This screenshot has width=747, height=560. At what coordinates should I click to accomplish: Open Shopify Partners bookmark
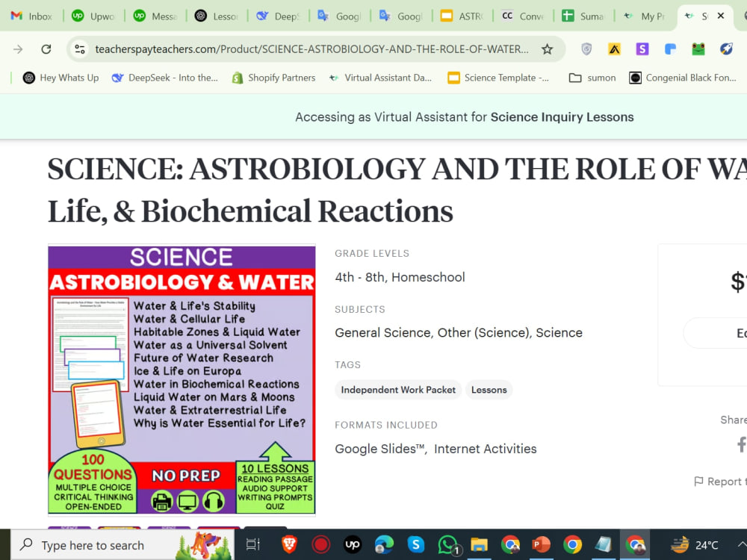(x=273, y=78)
